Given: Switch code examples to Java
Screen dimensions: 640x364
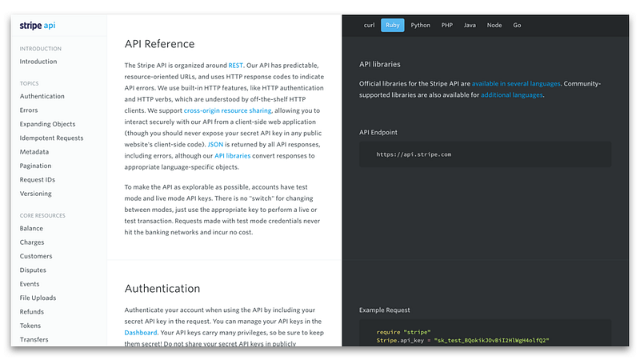Looking at the screenshot, I should point(470,26).
